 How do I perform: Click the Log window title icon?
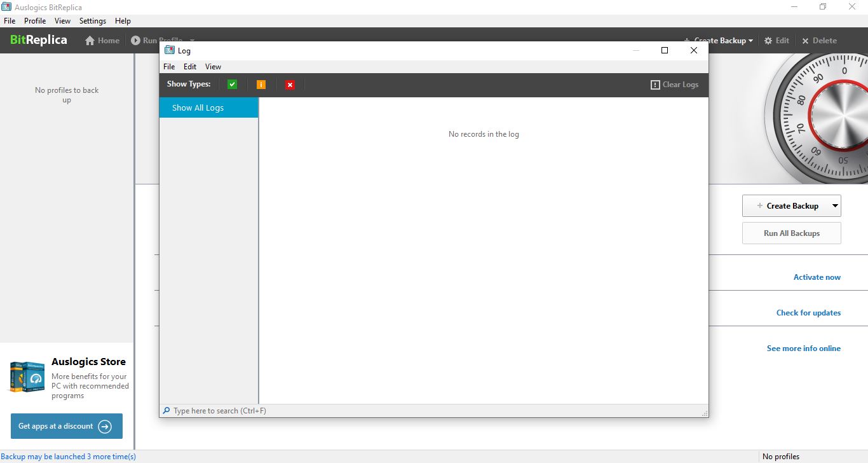point(170,50)
